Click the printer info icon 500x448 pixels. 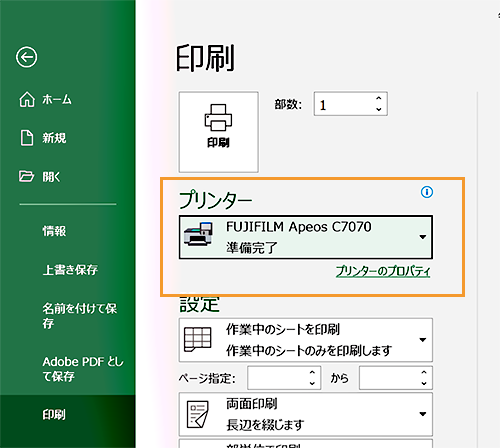click(x=427, y=192)
